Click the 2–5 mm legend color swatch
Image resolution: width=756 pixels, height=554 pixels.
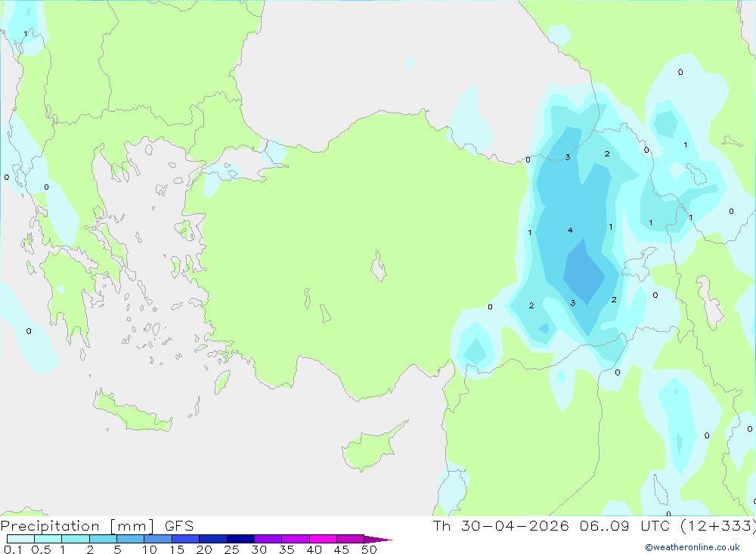pos(103,539)
